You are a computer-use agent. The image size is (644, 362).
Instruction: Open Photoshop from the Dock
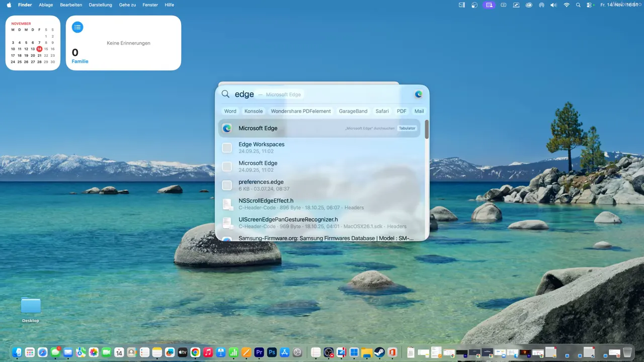(x=272, y=352)
